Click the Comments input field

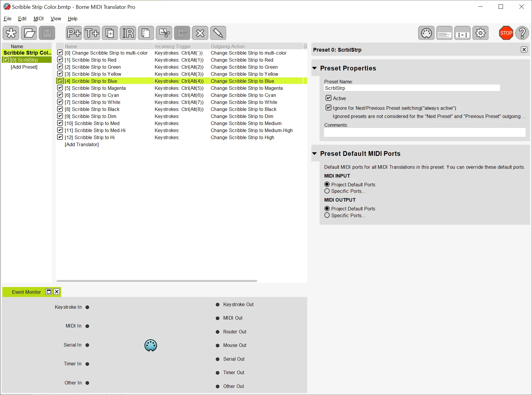point(425,132)
